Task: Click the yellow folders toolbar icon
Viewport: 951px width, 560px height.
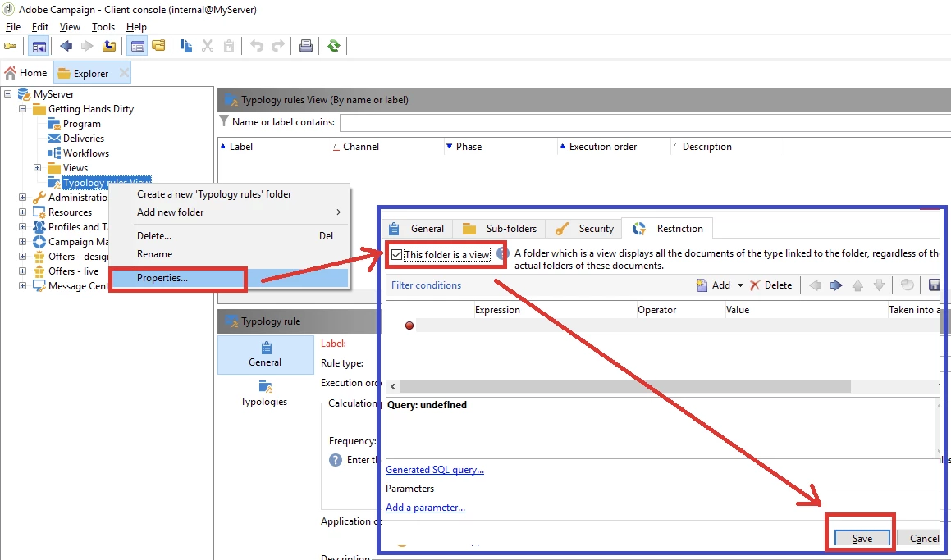Action: [x=159, y=46]
